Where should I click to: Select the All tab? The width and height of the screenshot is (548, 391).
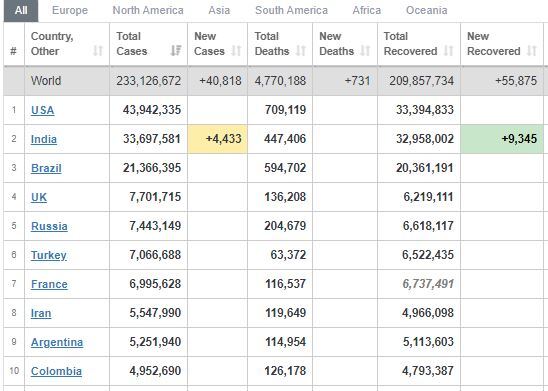click(21, 10)
